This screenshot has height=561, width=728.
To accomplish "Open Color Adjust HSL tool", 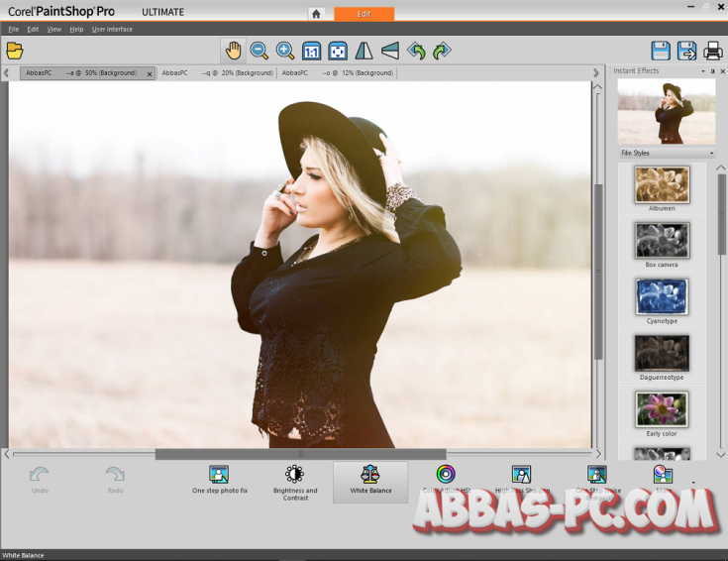I will pyautogui.click(x=446, y=479).
